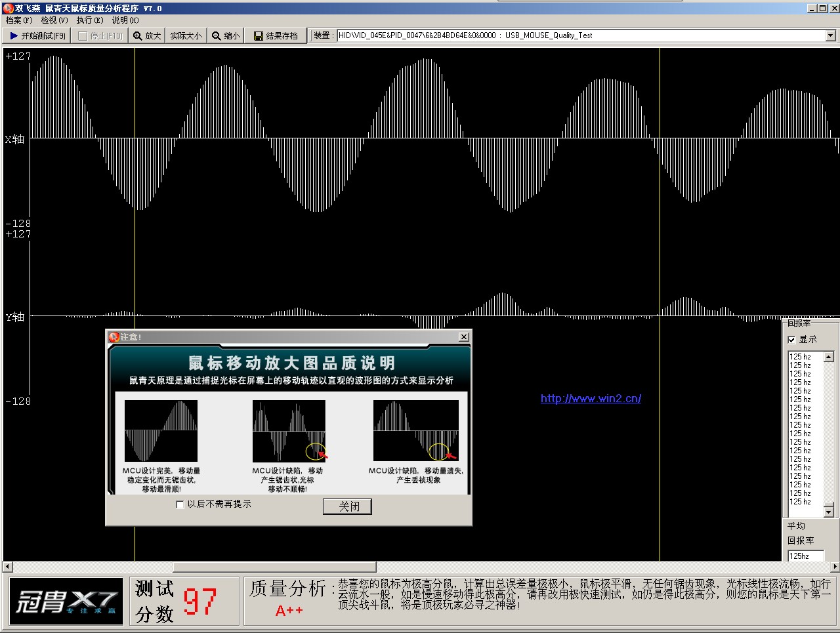Save results using the 结果存档 disk icon
The image size is (840, 633).
pos(276,36)
